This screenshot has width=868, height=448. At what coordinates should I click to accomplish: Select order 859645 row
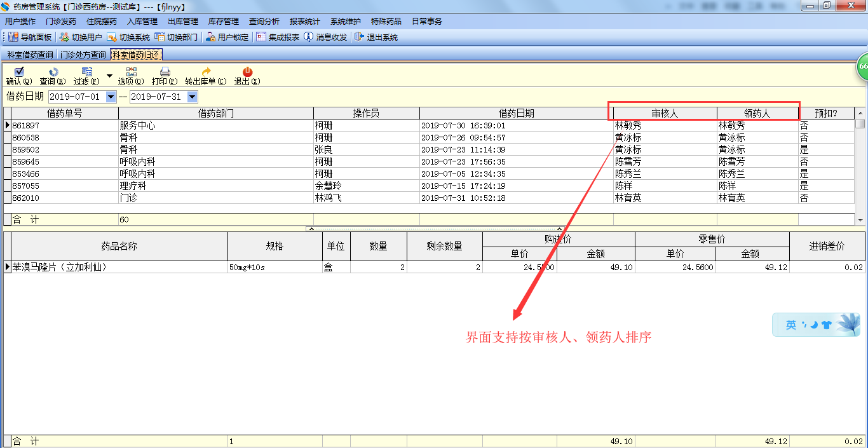(430, 161)
